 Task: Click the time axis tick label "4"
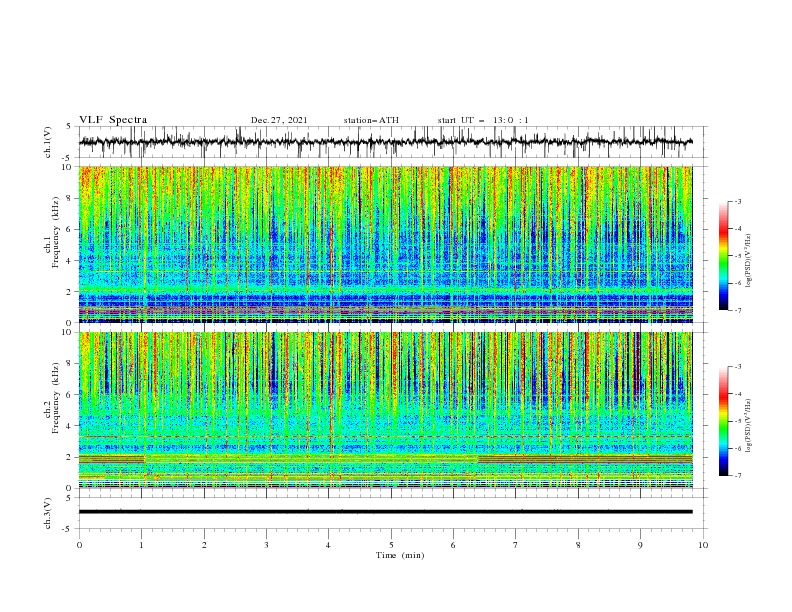click(329, 545)
